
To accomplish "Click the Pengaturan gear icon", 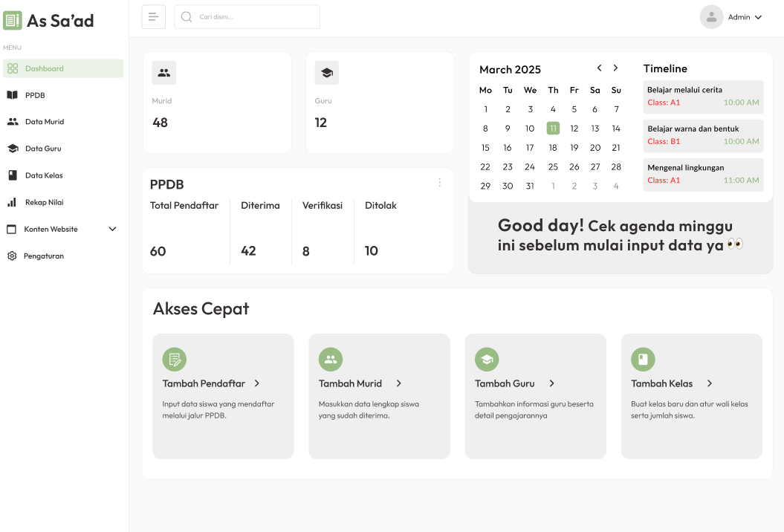I will (12, 256).
